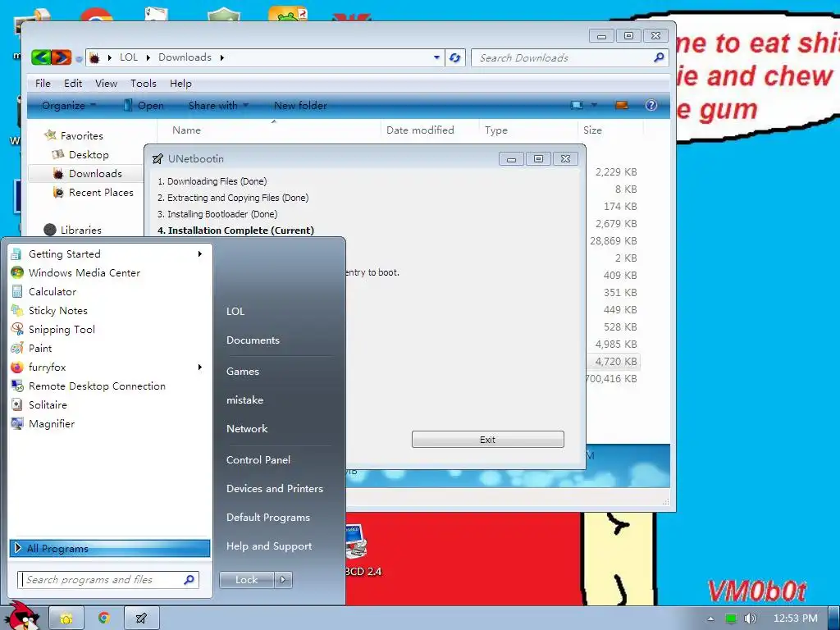Go forward in Explorer window

[x=61, y=57]
